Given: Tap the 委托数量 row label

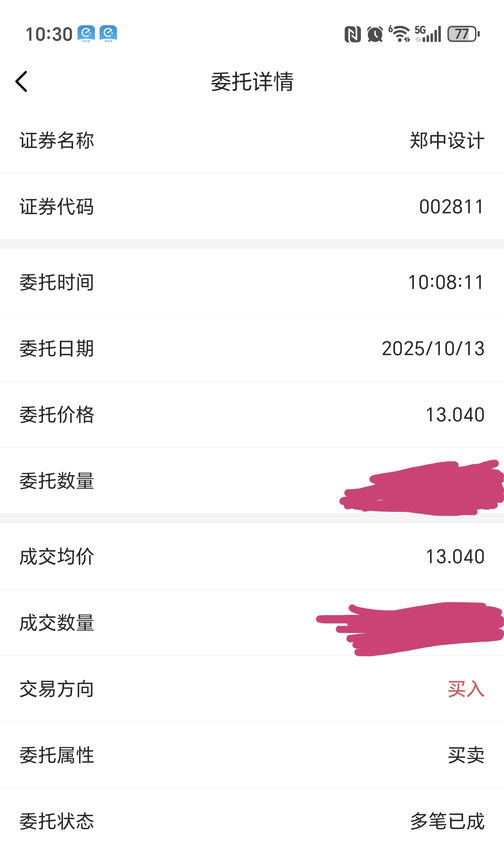Looking at the screenshot, I should (57, 481).
